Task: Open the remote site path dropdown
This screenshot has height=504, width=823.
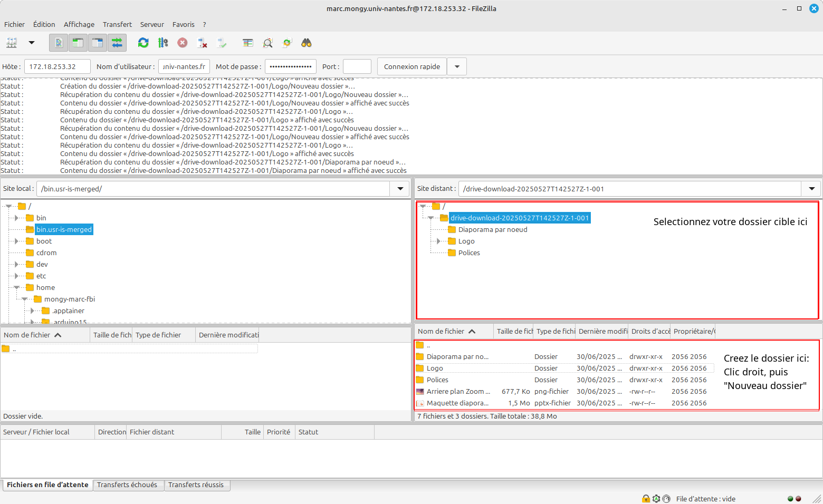Action: coord(811,188)
